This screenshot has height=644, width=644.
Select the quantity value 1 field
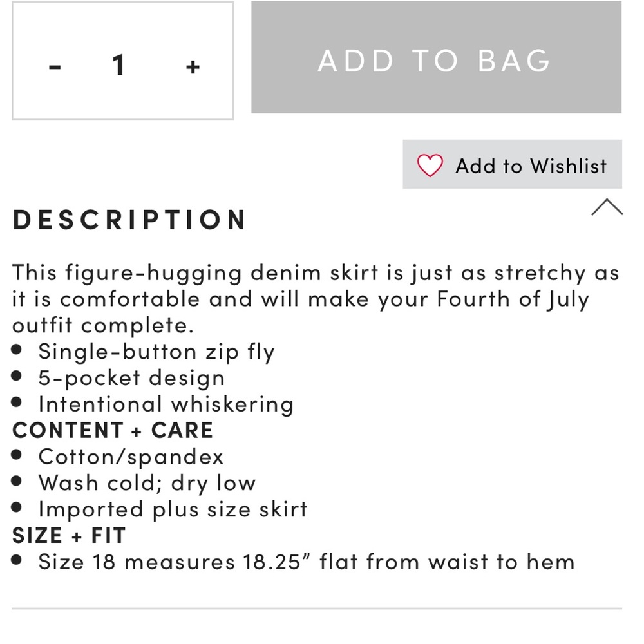click(118, 65)
